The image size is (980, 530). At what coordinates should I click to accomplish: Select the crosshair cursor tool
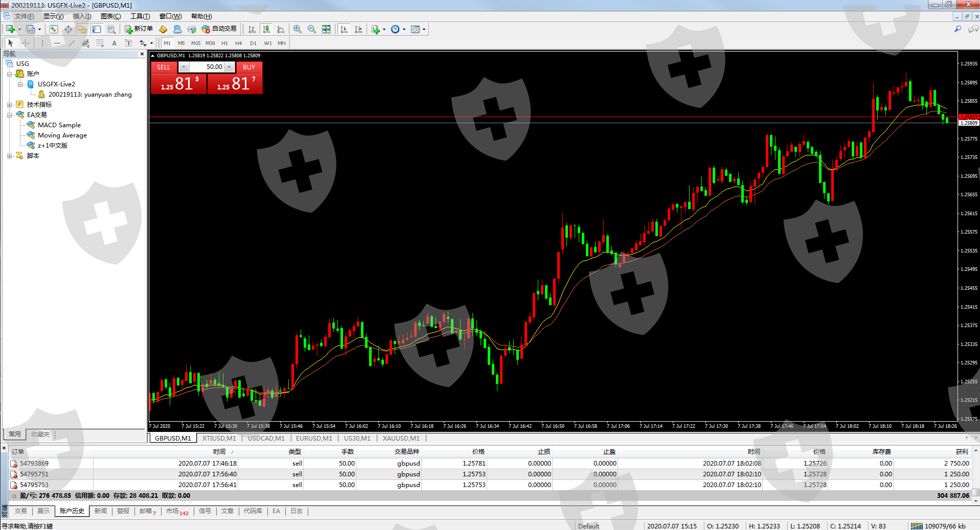click(25, 43)
